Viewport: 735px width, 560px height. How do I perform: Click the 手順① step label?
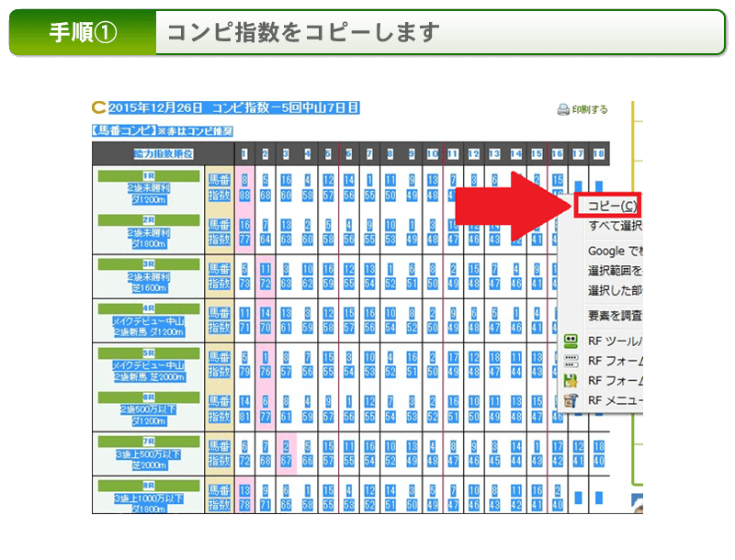tap(83, 33)
